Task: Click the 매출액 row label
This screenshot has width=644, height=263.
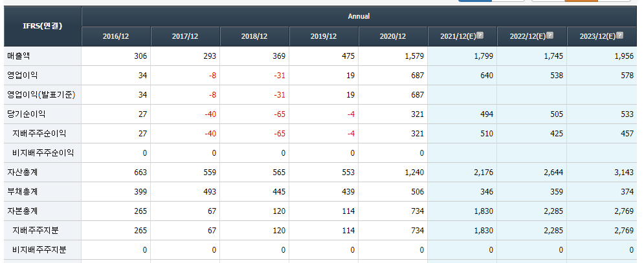Action: tap(19, 56)
